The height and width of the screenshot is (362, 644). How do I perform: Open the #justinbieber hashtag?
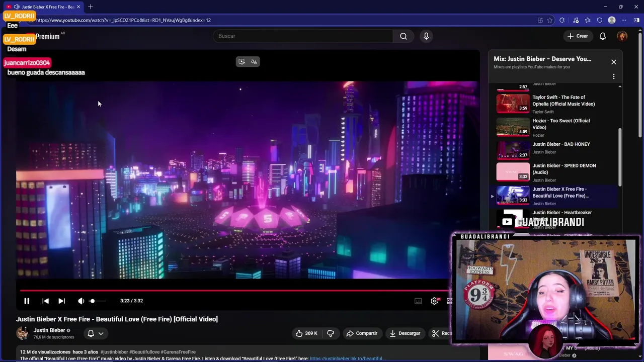click(114, 352)
